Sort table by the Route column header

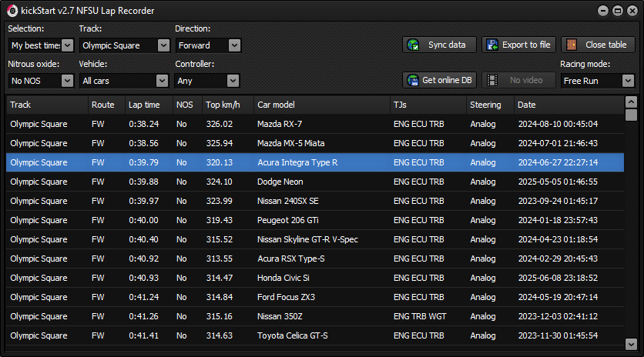tap(106, 105)
